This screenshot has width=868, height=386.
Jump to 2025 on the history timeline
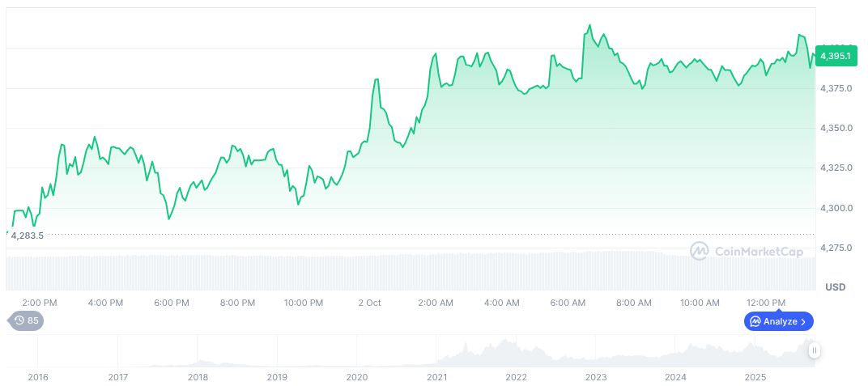point(755,377)
